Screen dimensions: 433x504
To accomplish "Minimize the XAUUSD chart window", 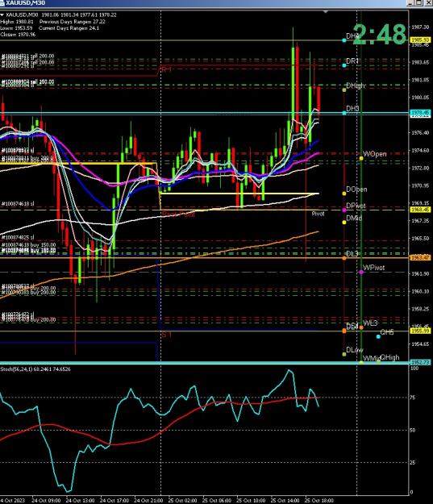I will coord(410,3).
